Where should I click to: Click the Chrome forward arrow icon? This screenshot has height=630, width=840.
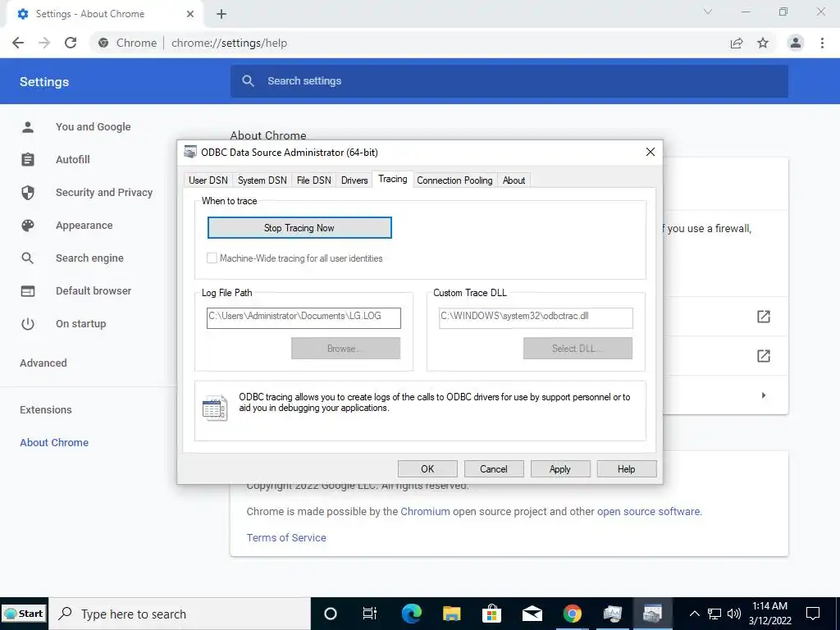pyautogui.click(x=44, y=43)
